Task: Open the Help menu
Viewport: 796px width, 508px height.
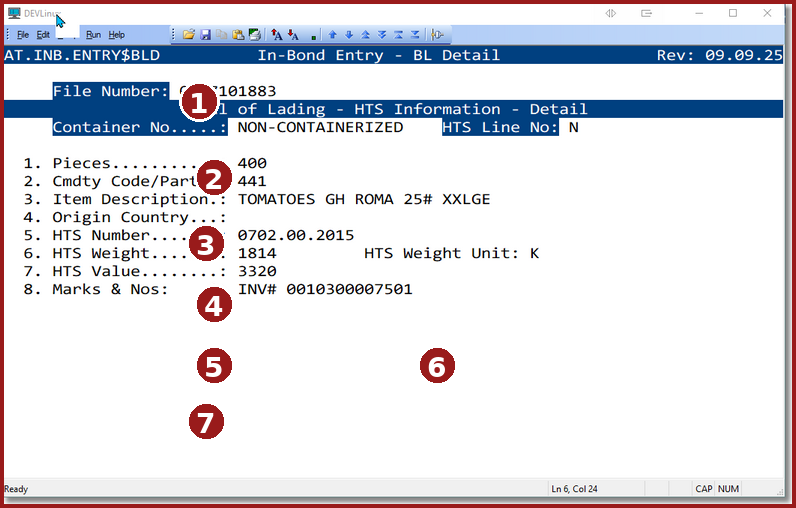Action: coord(117,35)
